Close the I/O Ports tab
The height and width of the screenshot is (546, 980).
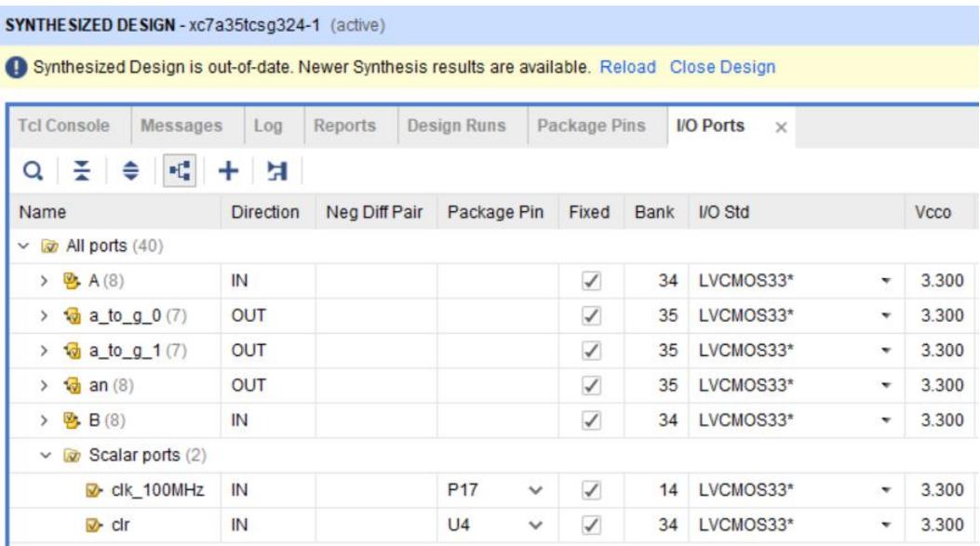click(782, 127)
